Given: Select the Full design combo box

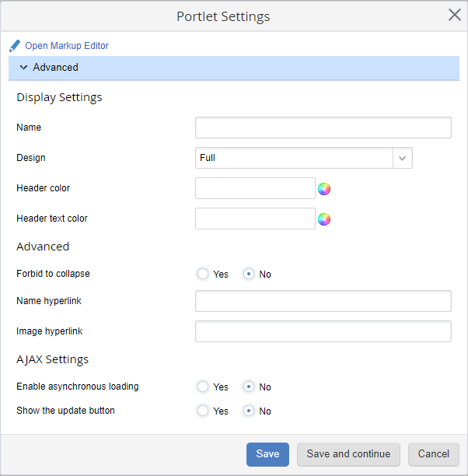Looking at the screenshot, I should (x=294, y=158).
